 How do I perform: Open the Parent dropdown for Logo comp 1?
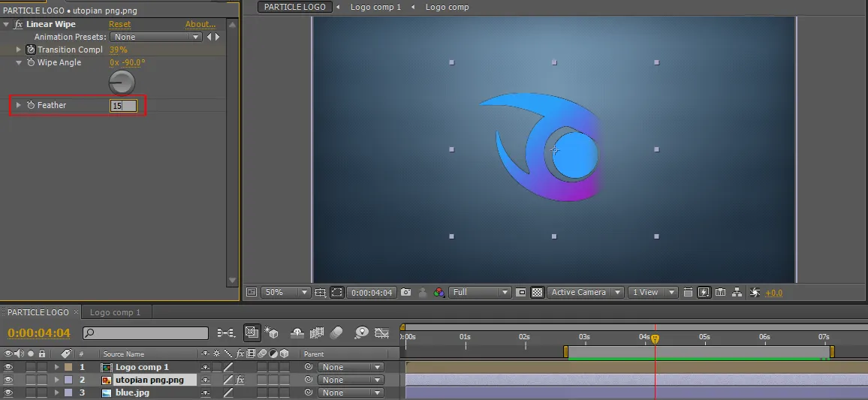click(351, 367)
